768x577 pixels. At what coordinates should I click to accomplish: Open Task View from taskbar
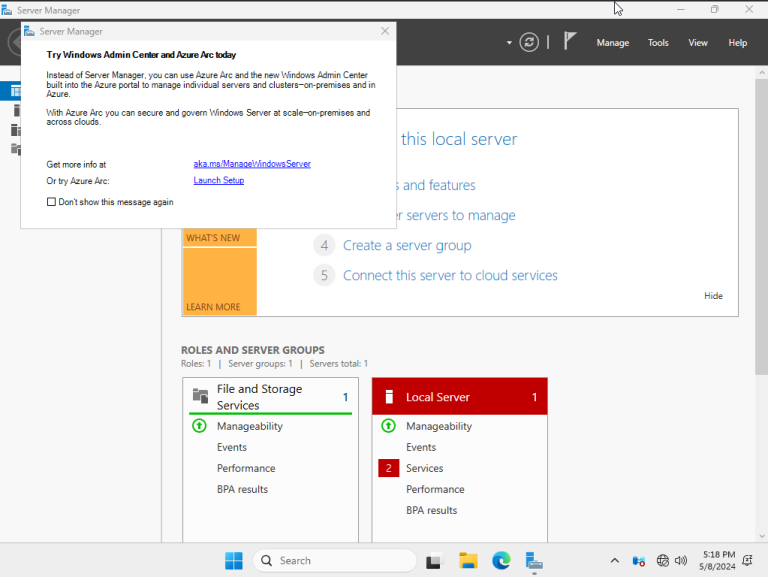(433, 561)
